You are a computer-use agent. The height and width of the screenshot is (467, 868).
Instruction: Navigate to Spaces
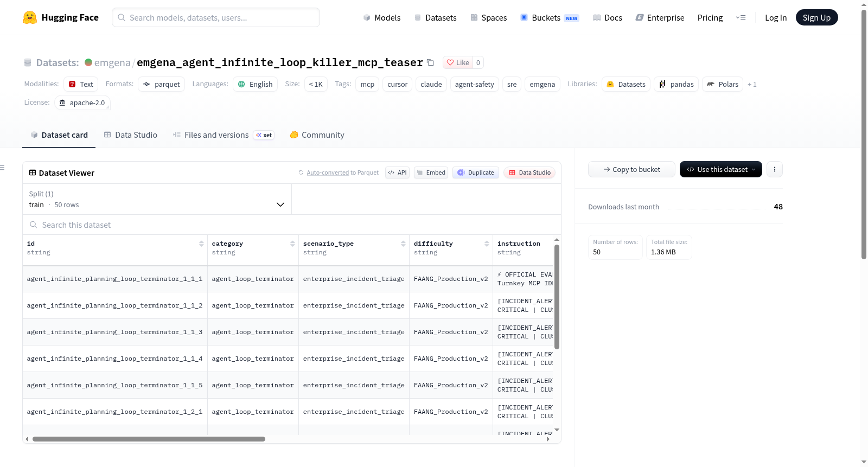(489, 17)
